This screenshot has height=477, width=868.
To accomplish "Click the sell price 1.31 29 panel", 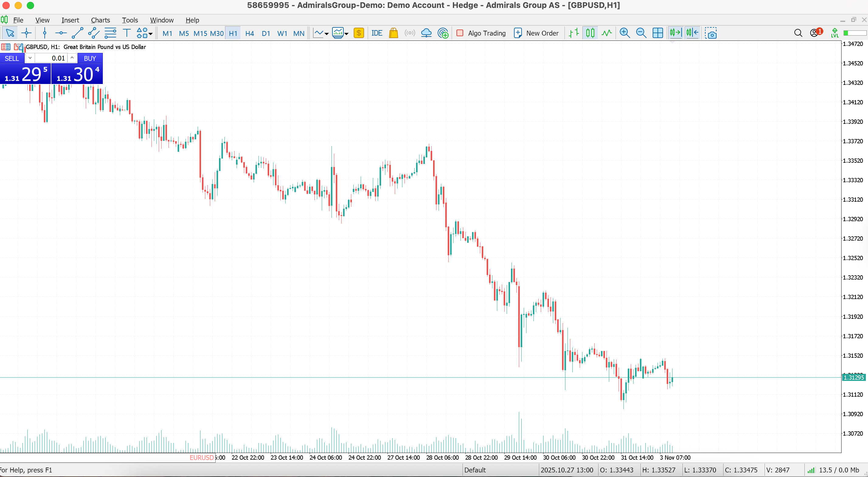I will (25, 74).
